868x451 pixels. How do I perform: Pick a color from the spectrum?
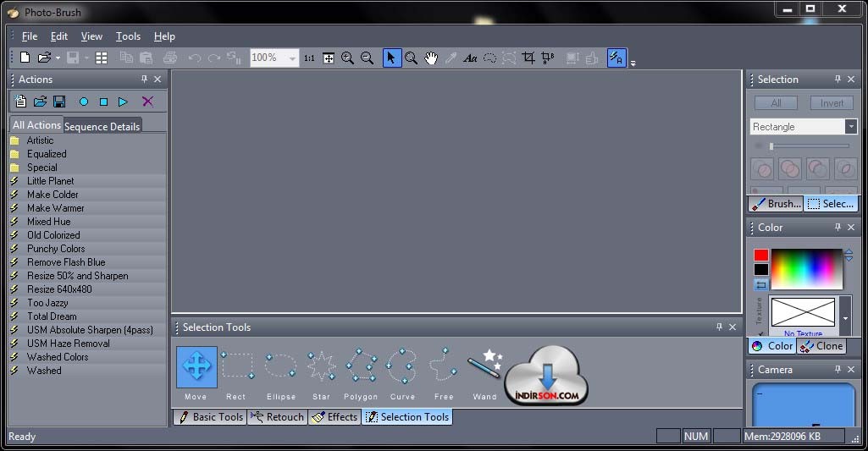[806, 269]
